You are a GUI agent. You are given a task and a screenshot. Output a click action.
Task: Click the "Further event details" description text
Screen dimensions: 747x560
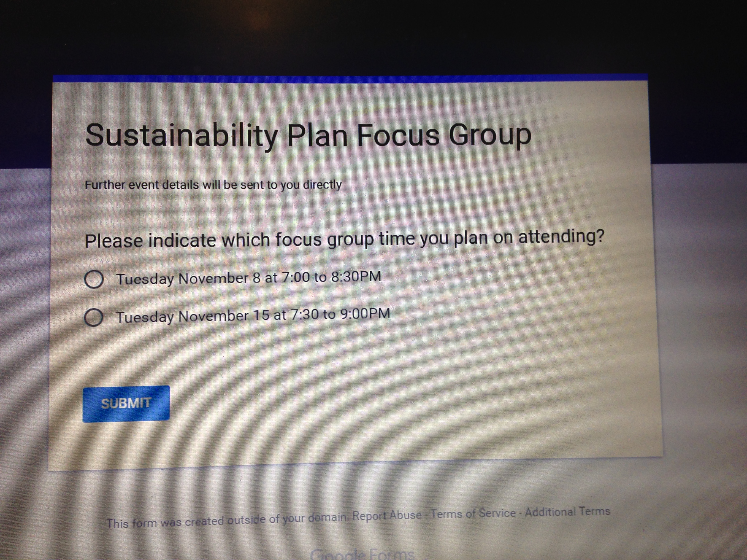point(213,185)
